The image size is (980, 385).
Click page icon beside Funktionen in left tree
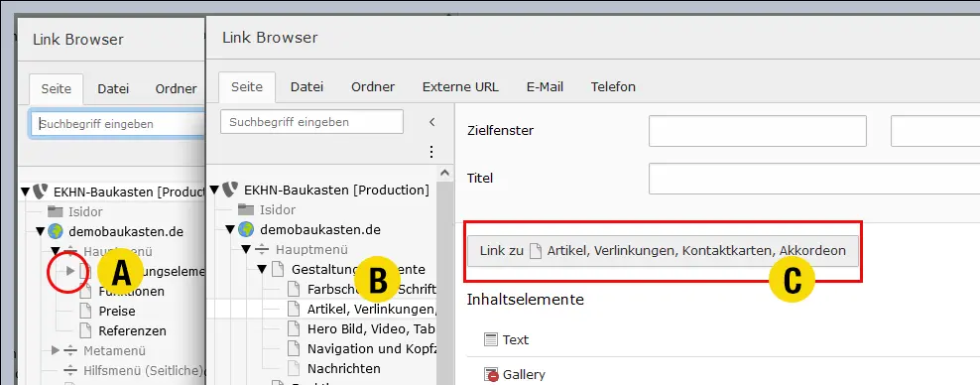tap(86, 292)
